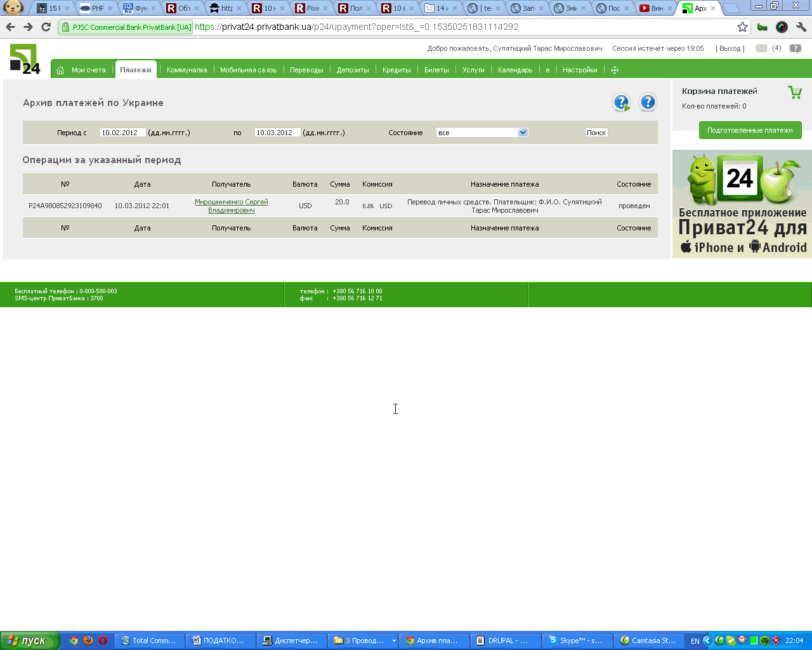Select the Платежи tab
The width and height of the screenshot is (812, 650).
click(136, 70)
